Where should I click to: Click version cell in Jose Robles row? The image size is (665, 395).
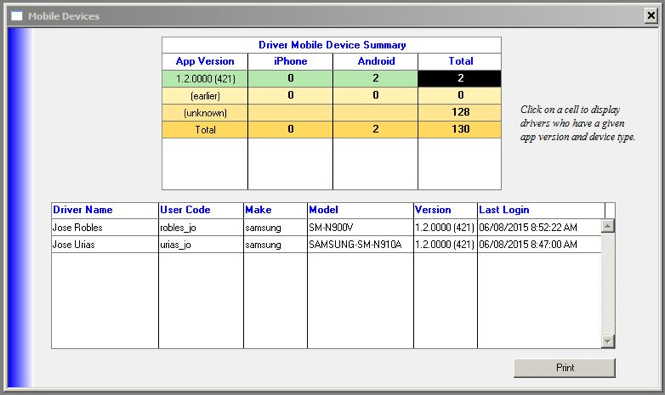click(446, 227)
